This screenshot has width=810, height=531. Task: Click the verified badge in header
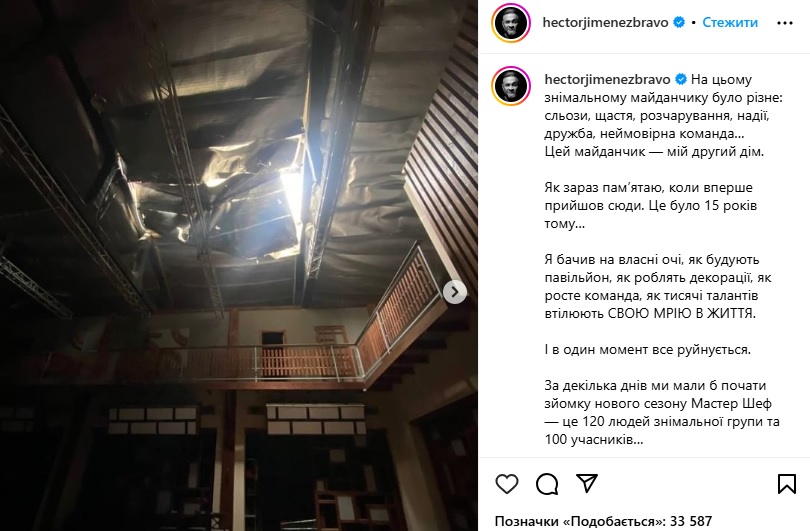click(679, 22)
